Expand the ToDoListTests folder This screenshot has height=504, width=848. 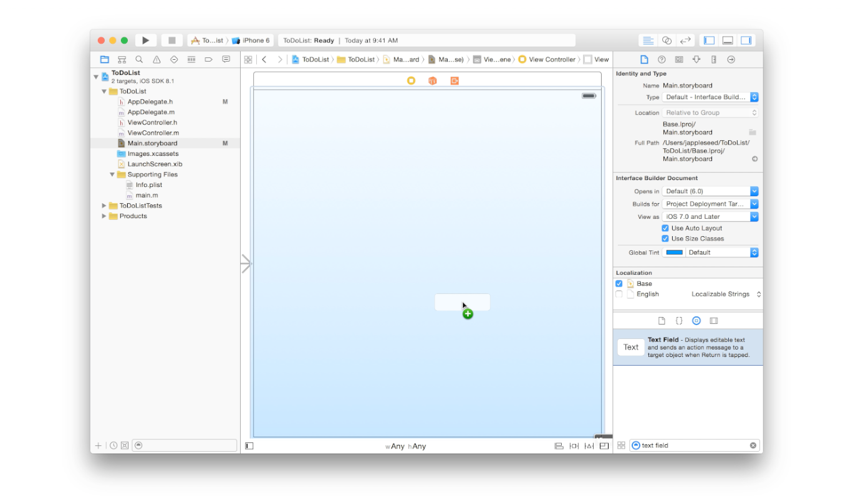click(x=104, y=206)
